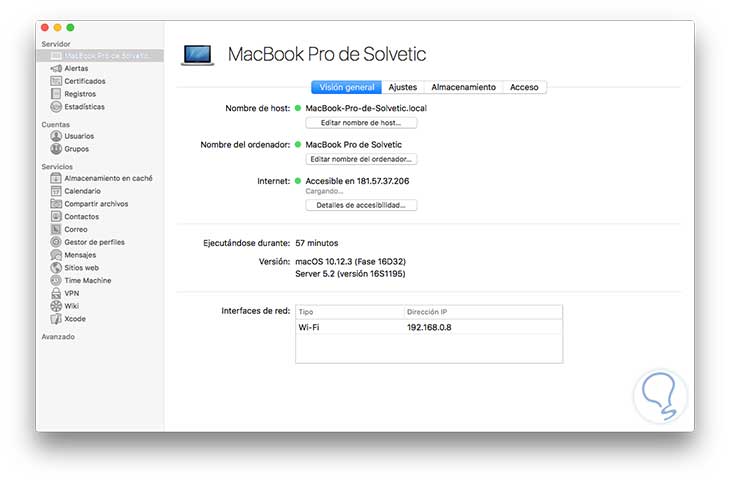Open the Almacenamiento tab
The image size is (730, 483).
tap(456, 87)
